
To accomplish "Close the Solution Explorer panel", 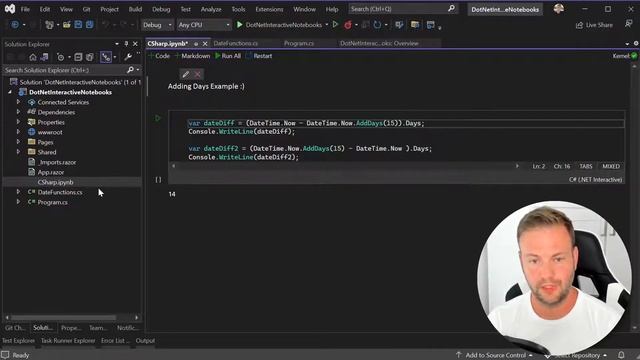I will coord(136,44).
